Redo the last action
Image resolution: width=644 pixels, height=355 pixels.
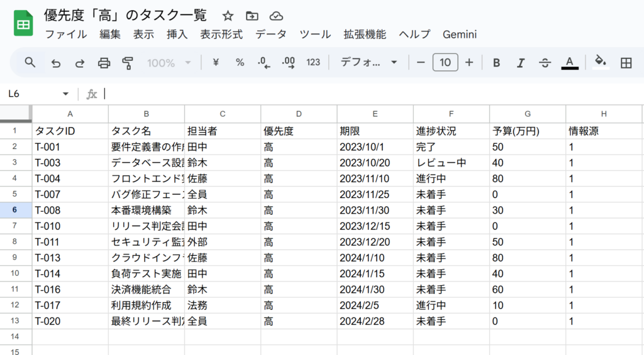click(80, 62)
